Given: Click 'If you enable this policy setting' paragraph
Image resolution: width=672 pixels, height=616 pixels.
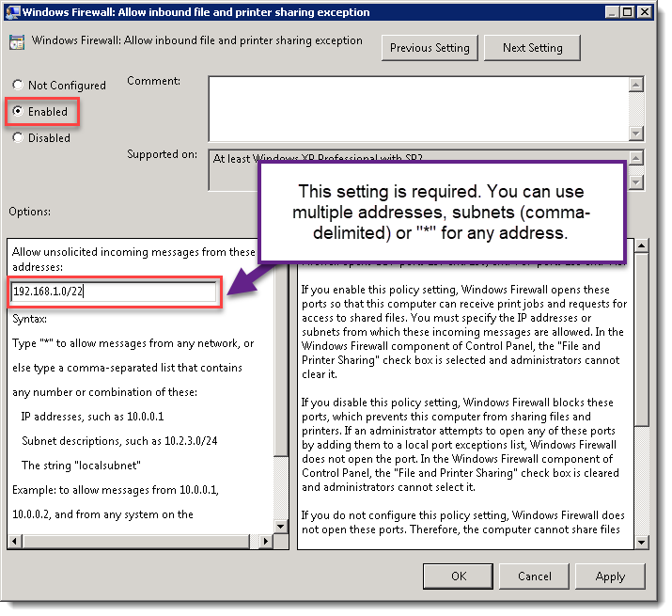Looking at the screenshot, I should pos(463,332).
